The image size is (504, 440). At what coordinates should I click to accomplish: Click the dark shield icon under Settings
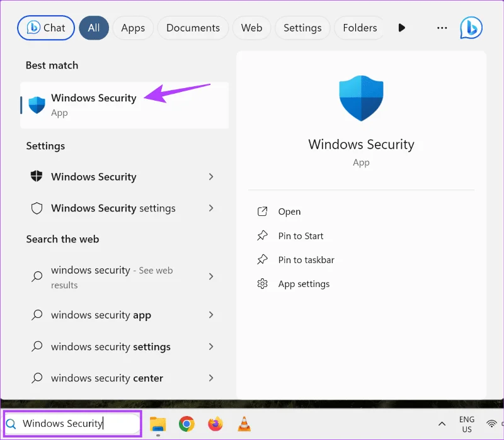pyautogui.click(x=37, y=176)
